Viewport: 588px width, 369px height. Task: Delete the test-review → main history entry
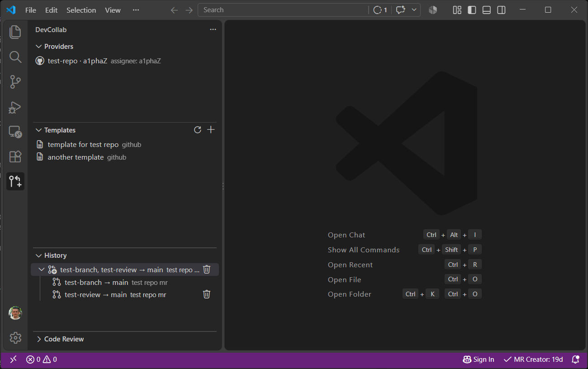coord(207,294)
